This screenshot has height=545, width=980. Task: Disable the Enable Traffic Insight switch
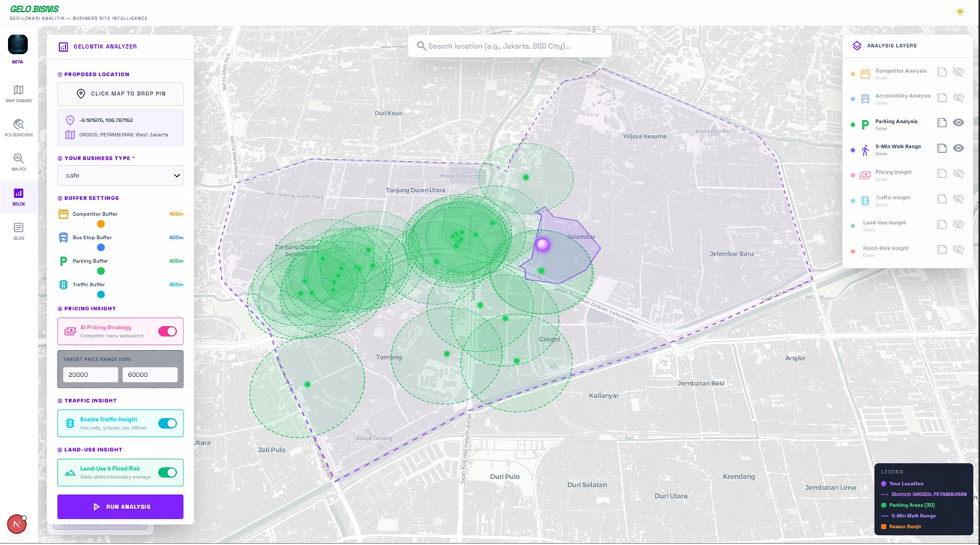[x=167, y=424]
